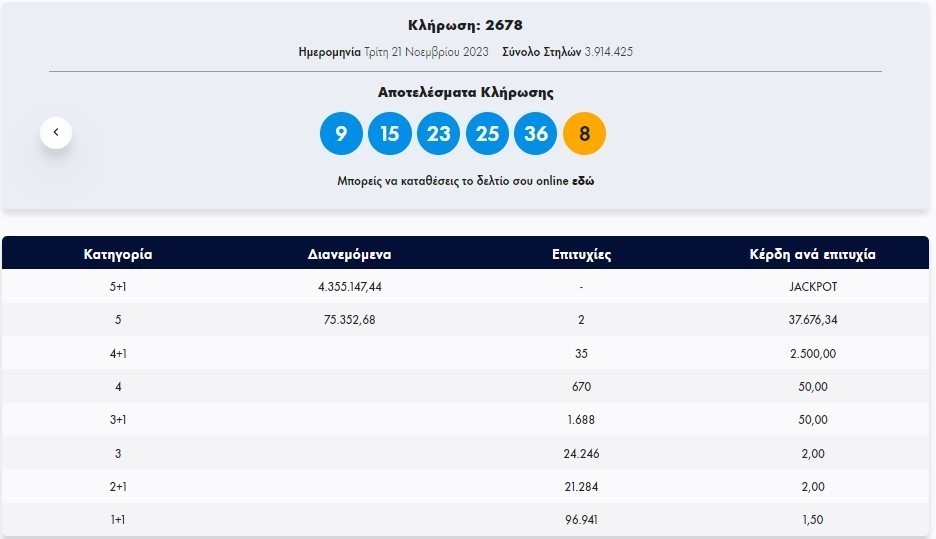936x539 pixels.
Task: Click the blue number 15 ball
Action: pyautogui.click(x=390, y=134)
